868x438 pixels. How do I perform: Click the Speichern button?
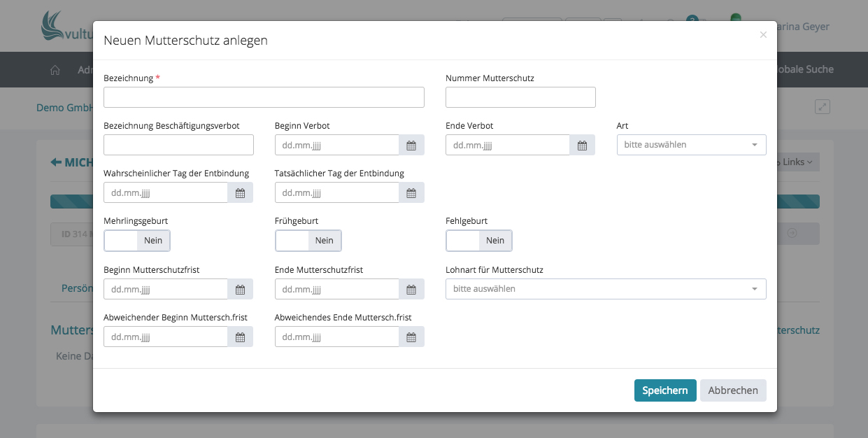[x=664, y=390]
